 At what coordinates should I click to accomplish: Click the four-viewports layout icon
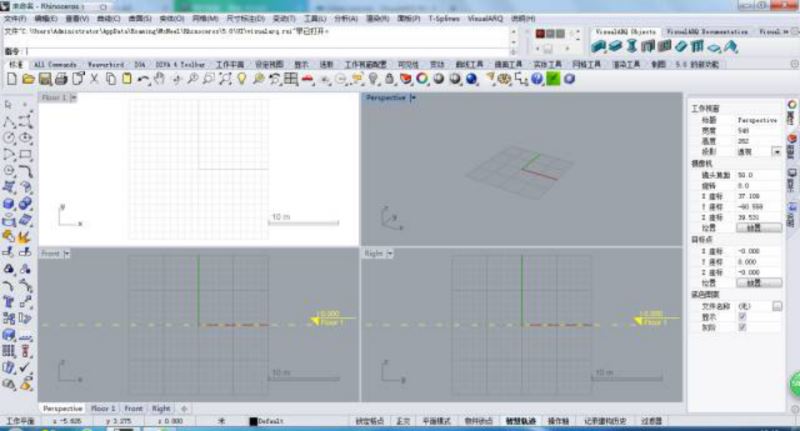[x=291, y=79]
